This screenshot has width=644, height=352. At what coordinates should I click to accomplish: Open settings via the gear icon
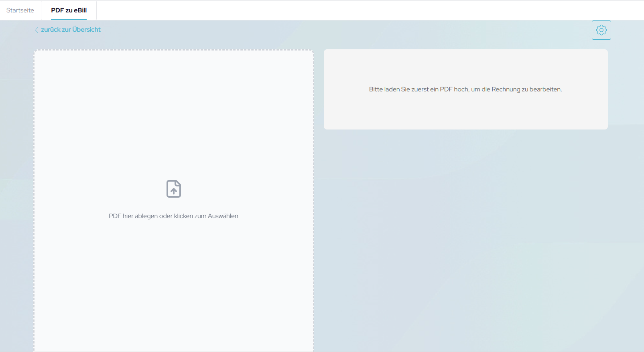(601, 30)
